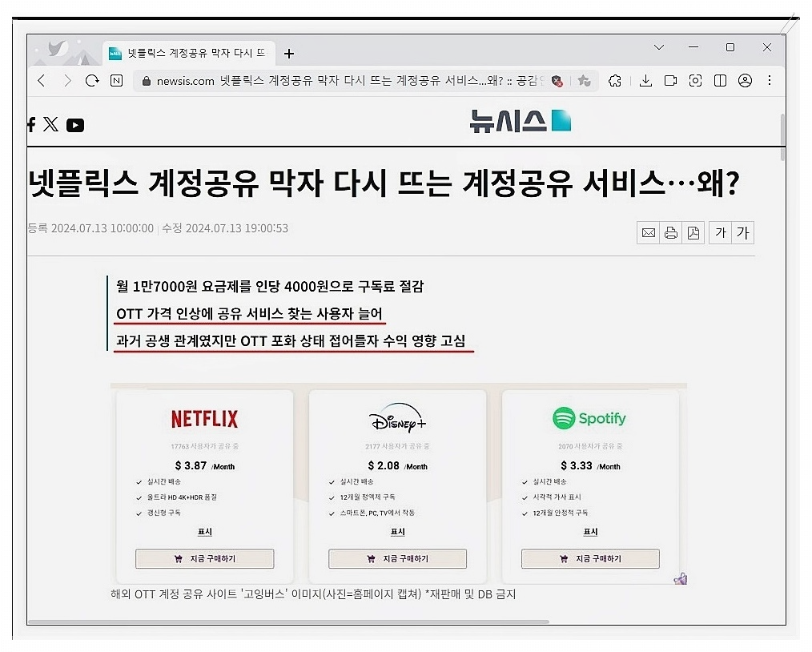Open Newsis X (Twitter) icon
Screen dimensions: 812x652
(50, 124)
